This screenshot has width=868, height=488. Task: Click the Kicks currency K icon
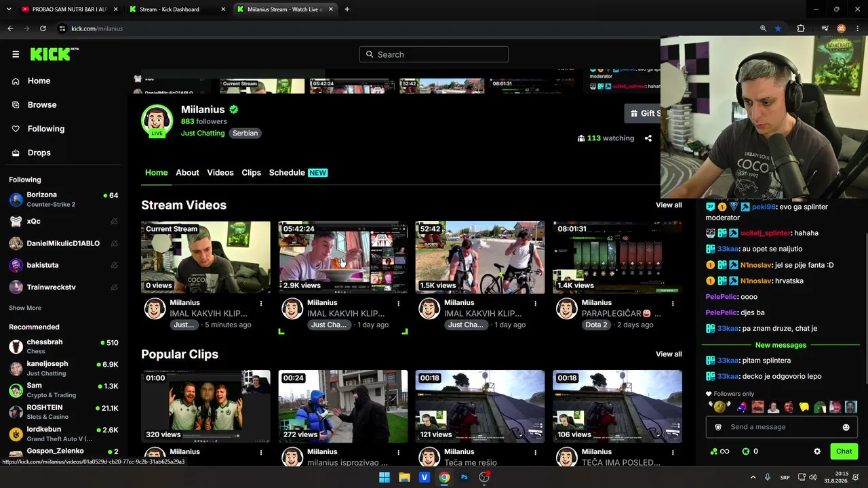[746, 451]
